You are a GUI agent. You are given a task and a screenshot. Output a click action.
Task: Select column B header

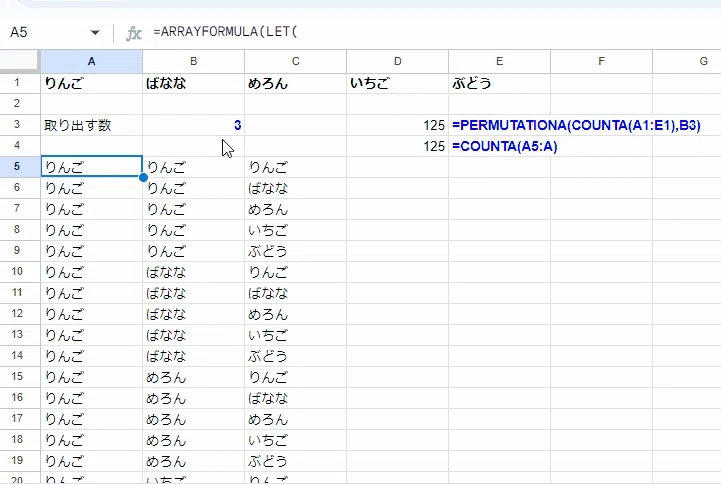tap(194, 62)
